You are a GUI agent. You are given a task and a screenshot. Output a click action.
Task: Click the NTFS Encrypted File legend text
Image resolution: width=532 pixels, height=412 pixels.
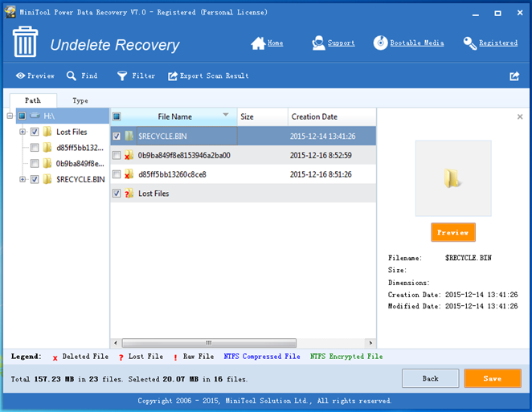346,357
